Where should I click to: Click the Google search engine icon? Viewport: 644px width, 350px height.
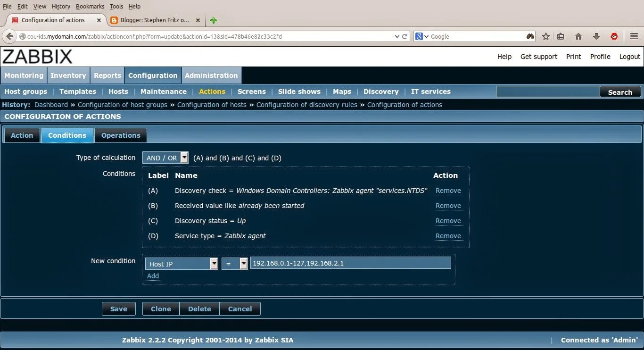point(419,36)
